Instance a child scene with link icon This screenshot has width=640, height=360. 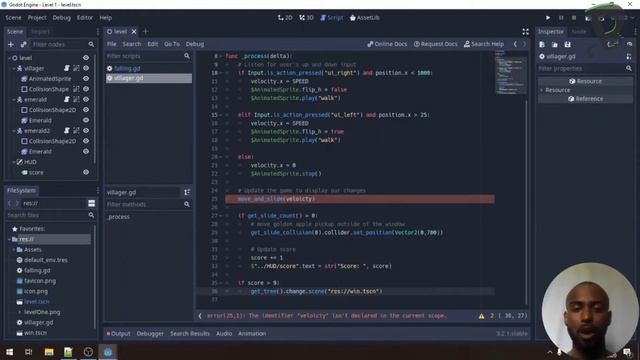pos(23,44)
